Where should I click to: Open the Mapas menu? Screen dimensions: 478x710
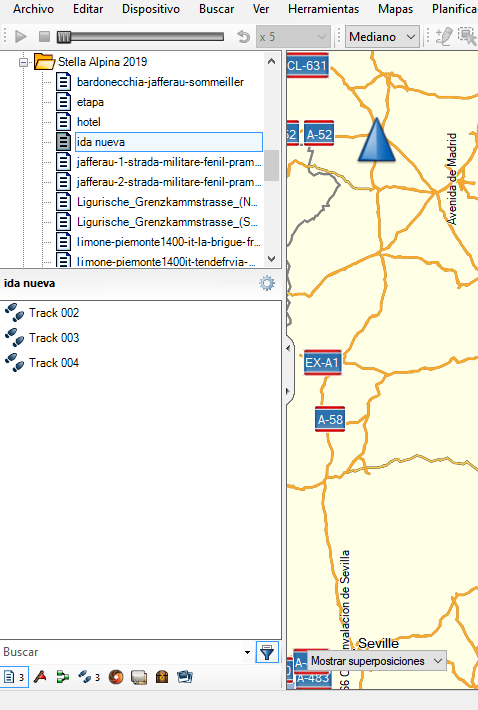[395, 9]
